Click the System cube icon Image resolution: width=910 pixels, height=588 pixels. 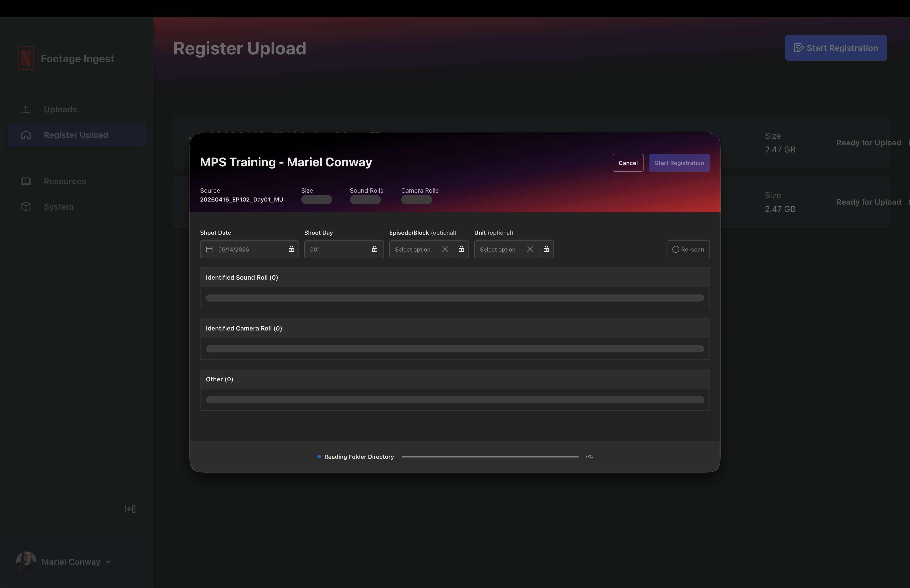point(26,207)
